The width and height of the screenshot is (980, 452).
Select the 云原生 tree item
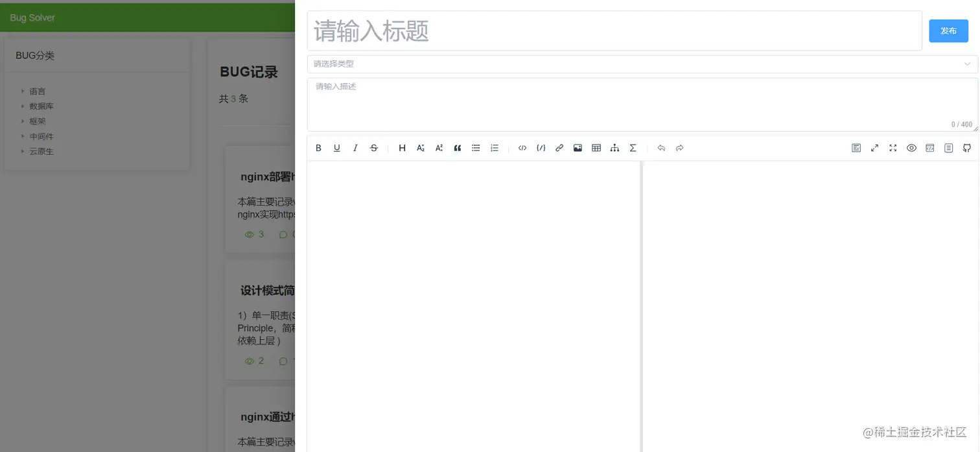pos(41,151)
